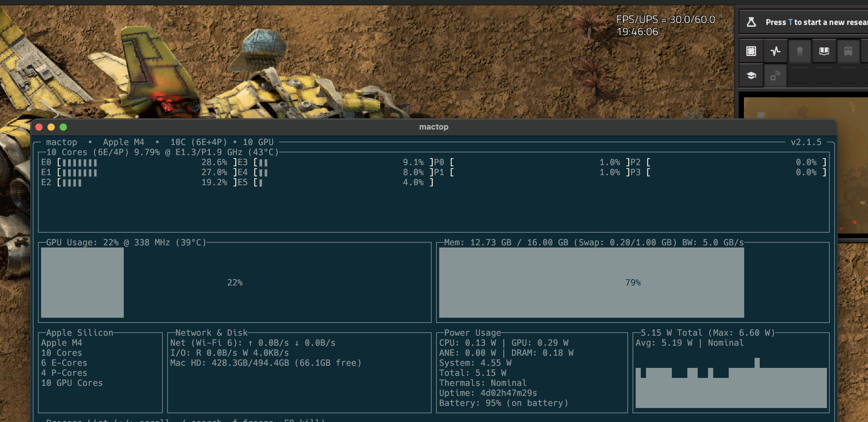Click the E4 core '8.0%' value
Screen dimensions: 868x422
413,172
